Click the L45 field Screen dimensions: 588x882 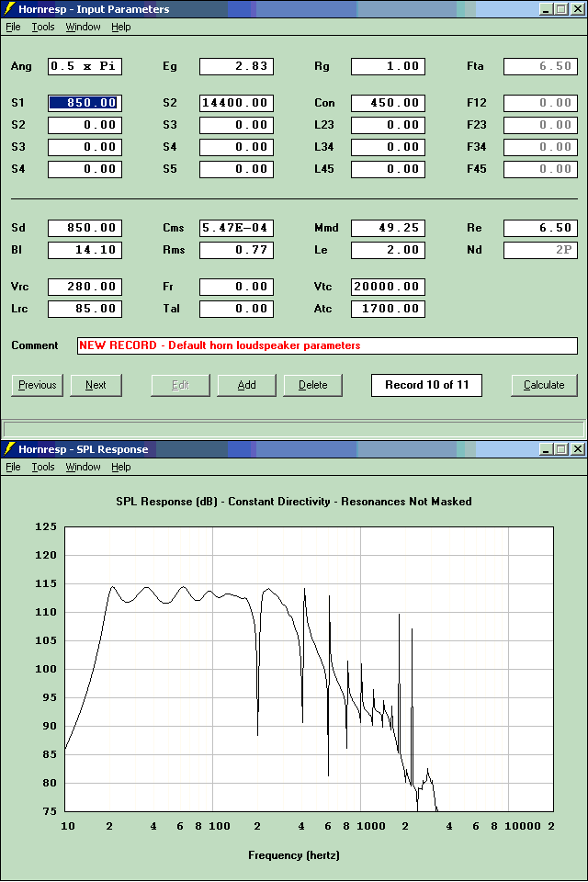click(x=388, y=169)
